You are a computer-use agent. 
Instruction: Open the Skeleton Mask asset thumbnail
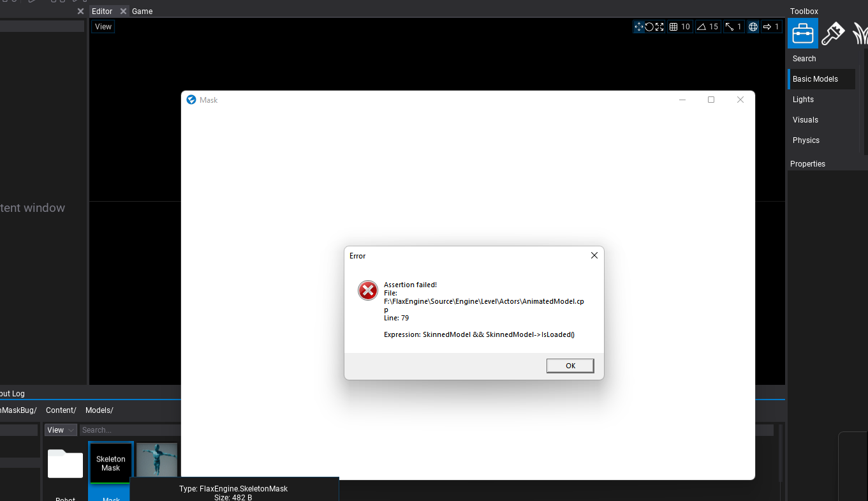(x=110, y=461)
